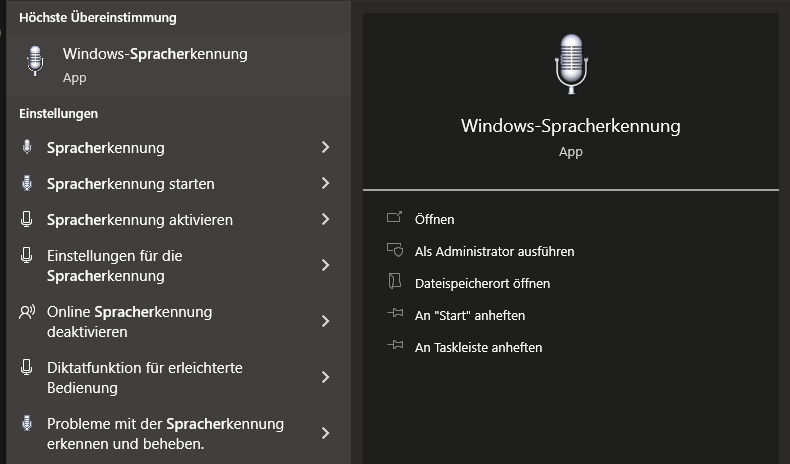This screenshot has height=464, width=790.
Task: Open the Windows-Spracherkennung top app result
Action: (x=178, y=64)
